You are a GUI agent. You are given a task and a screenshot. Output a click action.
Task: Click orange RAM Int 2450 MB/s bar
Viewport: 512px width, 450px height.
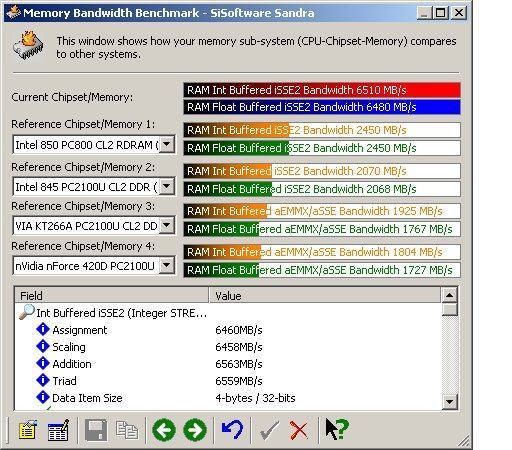322,130
